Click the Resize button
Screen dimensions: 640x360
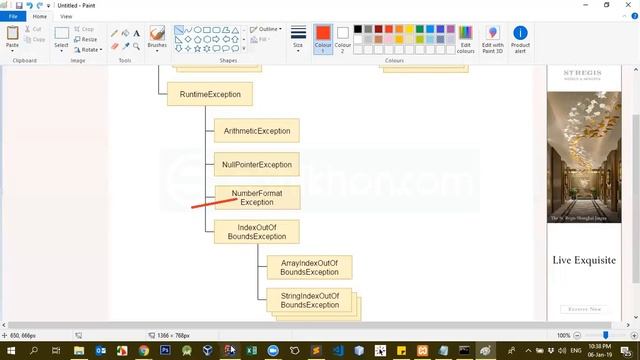tap(86, 40)
